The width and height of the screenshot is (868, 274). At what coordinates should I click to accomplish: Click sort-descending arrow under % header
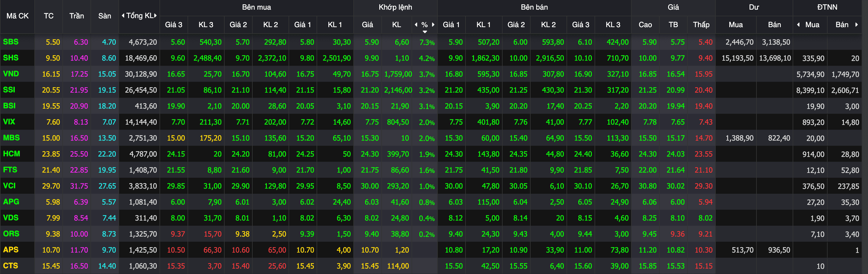click(x=425, y=32)
